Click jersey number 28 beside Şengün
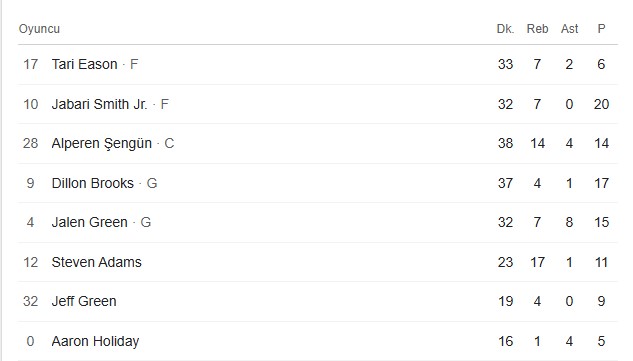 tap(31, 143)
